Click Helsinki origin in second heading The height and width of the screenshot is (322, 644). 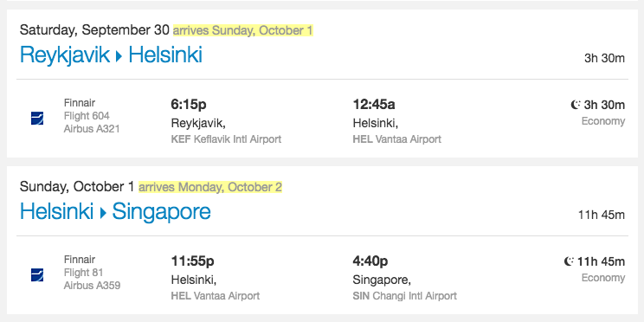(x=56, y=211)
